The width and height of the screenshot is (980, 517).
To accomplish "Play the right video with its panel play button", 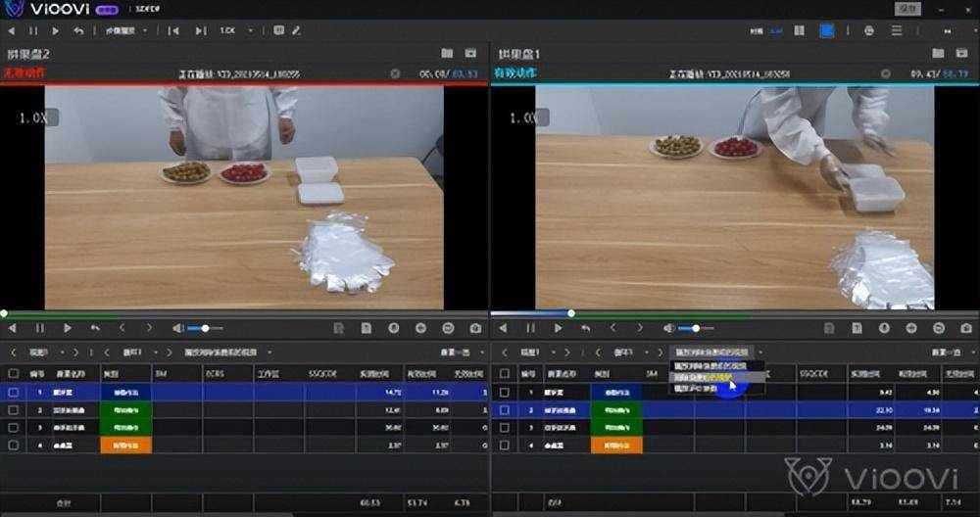I will click(x=559, y=328).
